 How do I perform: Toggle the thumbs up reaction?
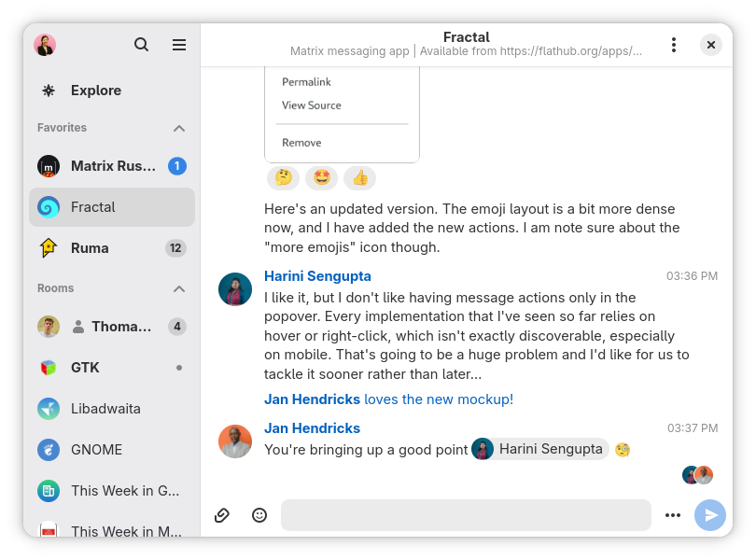point(359,177)
